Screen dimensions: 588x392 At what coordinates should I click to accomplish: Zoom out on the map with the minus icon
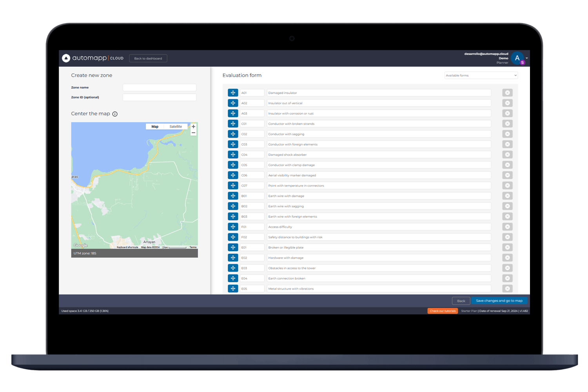coord(193,132)
